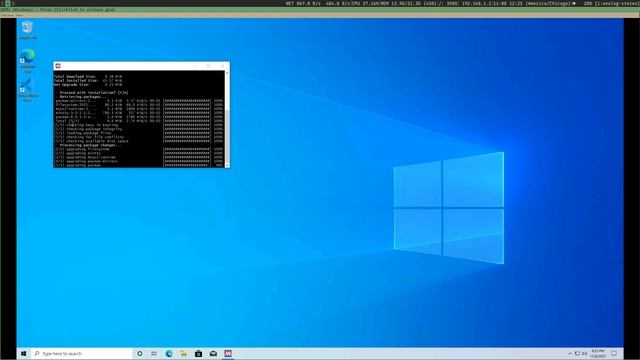This screenshot has height=360, width=640.
Task: Click the MSYS2 terminal window title icon
Action: point(58,66)
